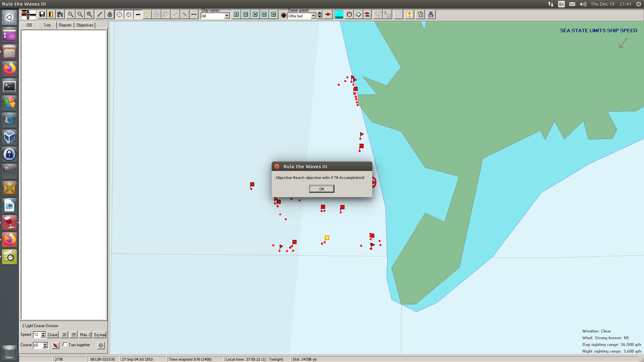Click the stopwatch toolbar icon

(x=349, y=14)
